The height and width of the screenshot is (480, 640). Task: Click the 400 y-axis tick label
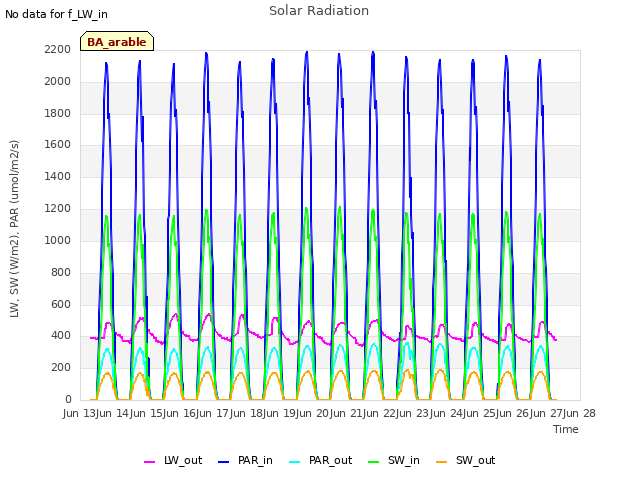(x=61, y=336)
